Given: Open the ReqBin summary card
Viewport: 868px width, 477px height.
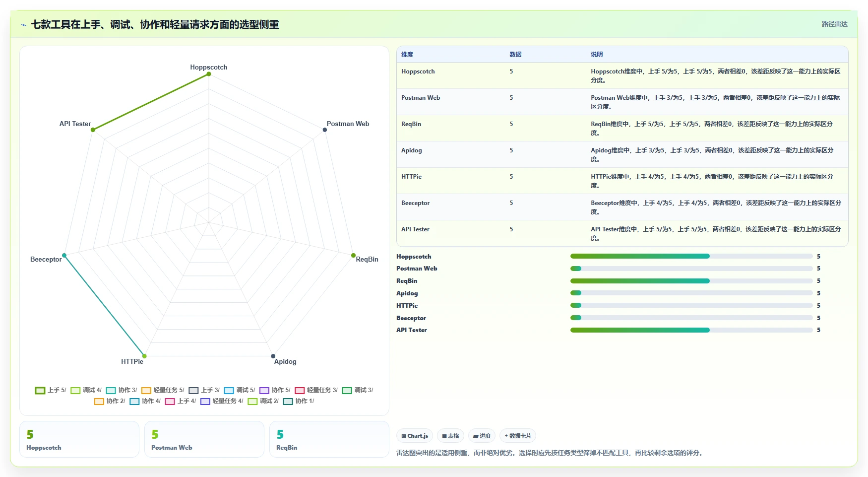Looking at the screenshot, I should click(x=329, y=439).
